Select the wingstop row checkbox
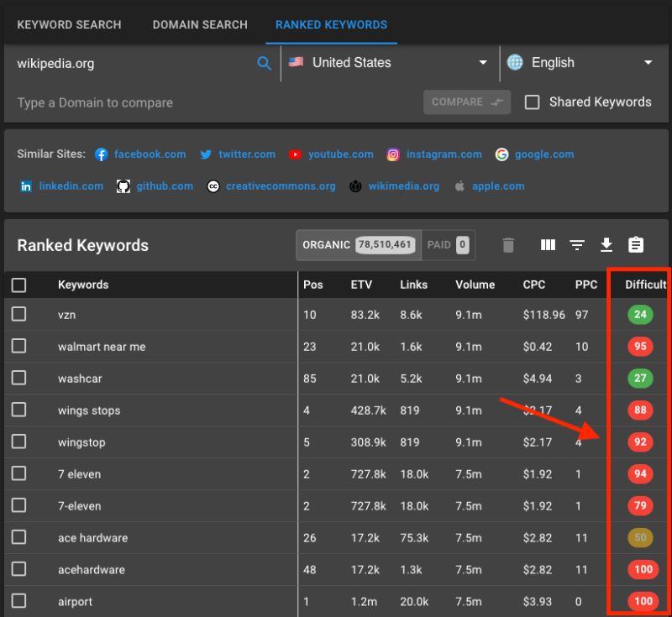672x617 pixels. (18, 442)
